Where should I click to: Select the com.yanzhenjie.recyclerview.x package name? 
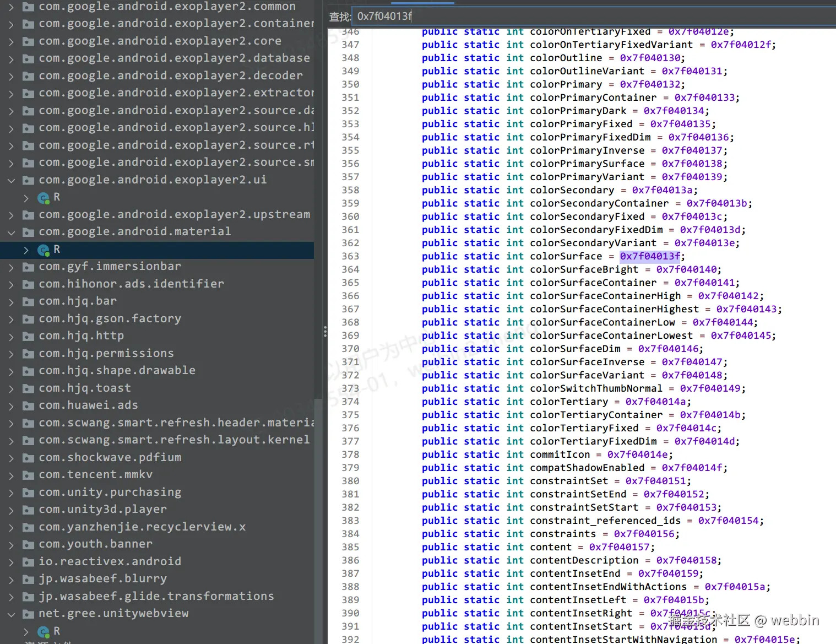(x=142, y=527)
